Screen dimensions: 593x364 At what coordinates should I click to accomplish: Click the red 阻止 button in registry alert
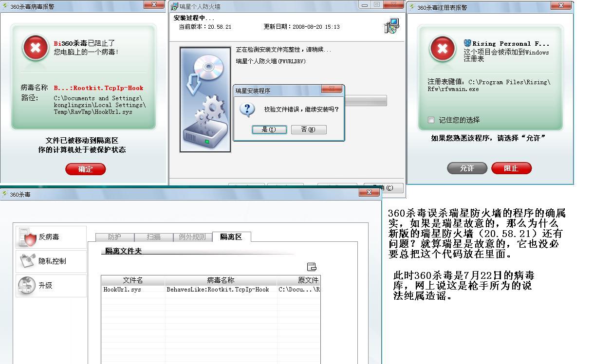pyautogui.click(x=511, y=168)
